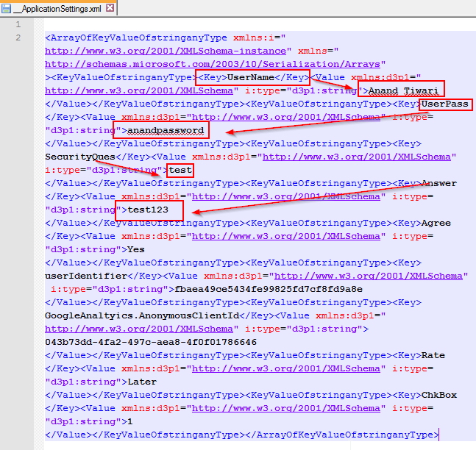This screenshot has width=476, height=450.
Task: Click the save icon on the file tab
Action: 6,8
